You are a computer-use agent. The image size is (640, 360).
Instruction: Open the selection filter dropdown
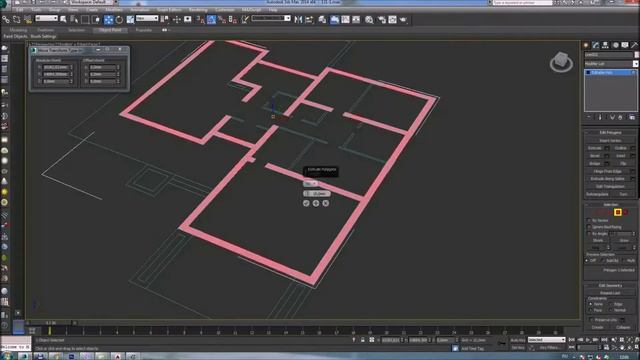tap(46, 18)
